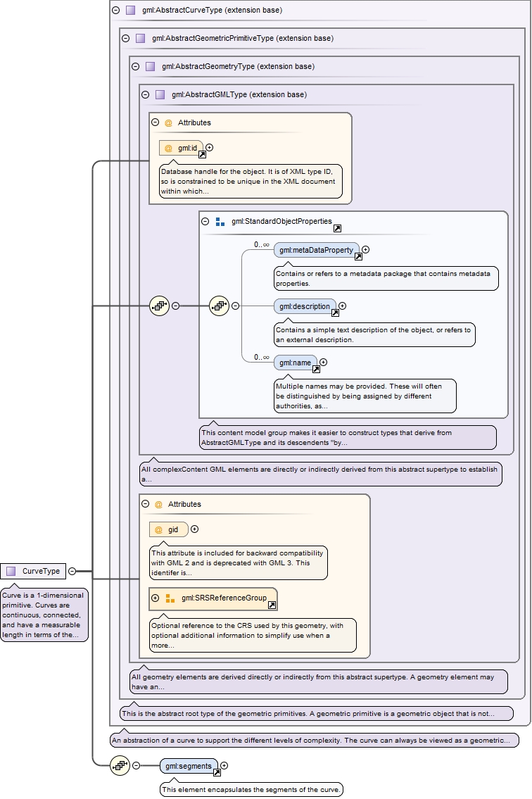This screenshot has height=799, width=532.
Task: Click 'Curve is a 1-dimensional primitive' annotation
Action: 44,615
